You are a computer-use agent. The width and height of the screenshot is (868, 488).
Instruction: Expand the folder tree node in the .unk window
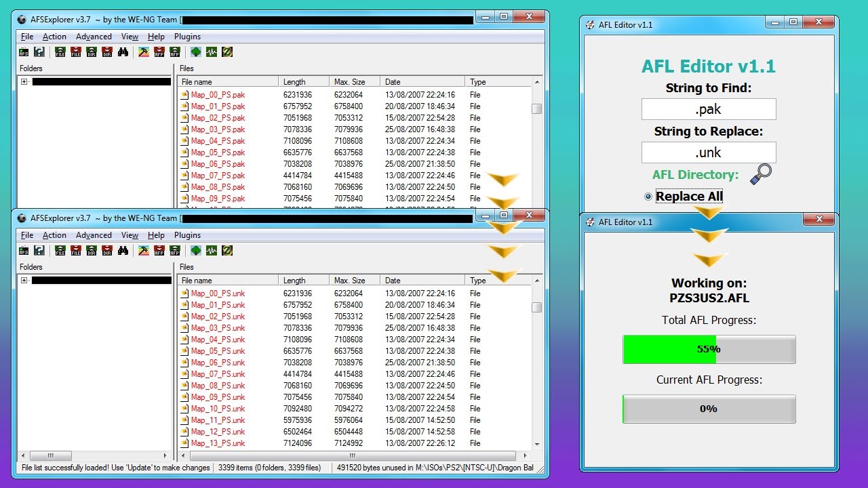click(x=24, y=280)
